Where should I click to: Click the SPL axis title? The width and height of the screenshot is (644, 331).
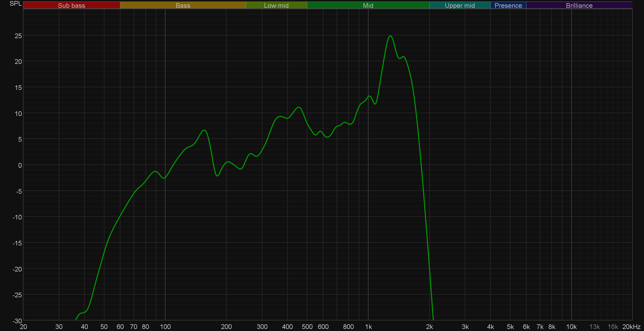tap(15, 4)
